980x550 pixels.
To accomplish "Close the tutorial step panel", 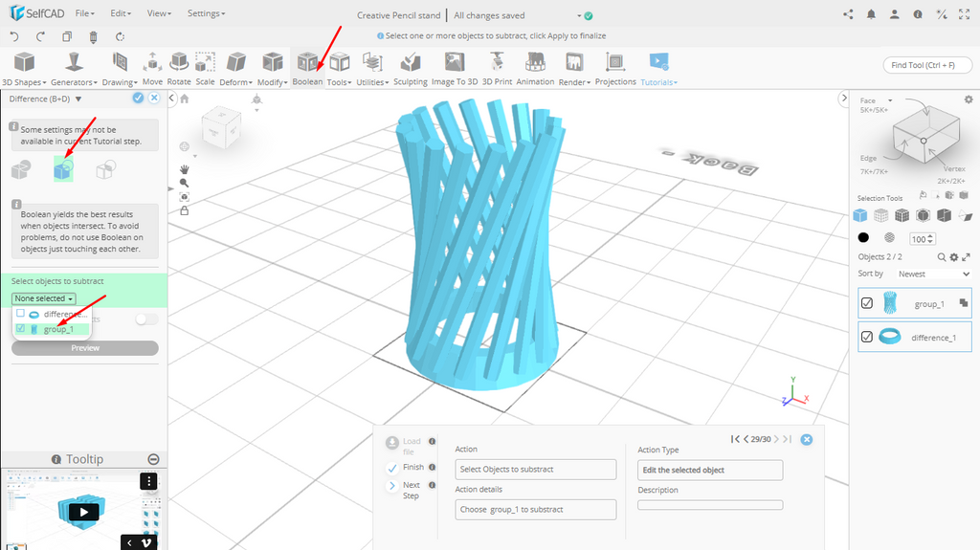I will tap(807, 439).
